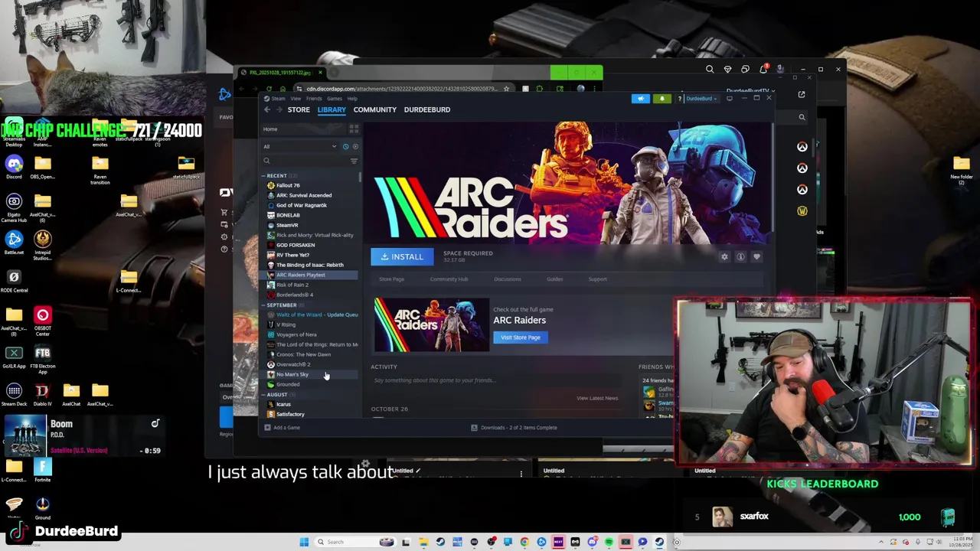Click the Steam forward navigation arrow
The width and height of the screenshot is (980, 551).
(x=278, y=109)
